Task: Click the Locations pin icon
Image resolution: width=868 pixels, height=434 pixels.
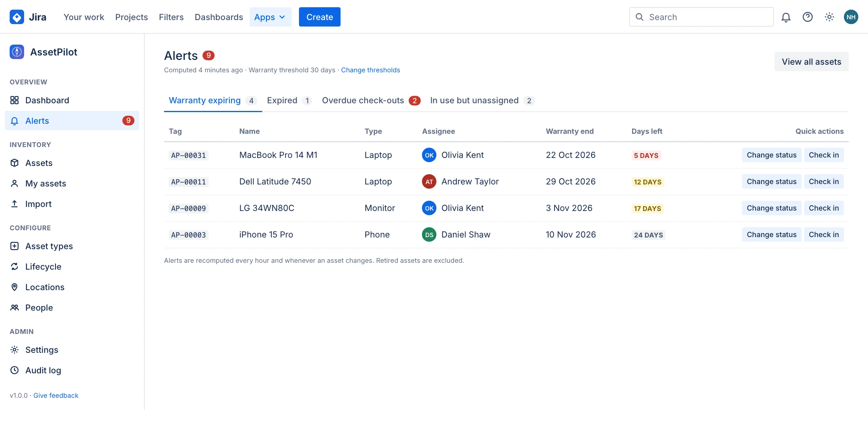Action: click(x=14, y=287)
